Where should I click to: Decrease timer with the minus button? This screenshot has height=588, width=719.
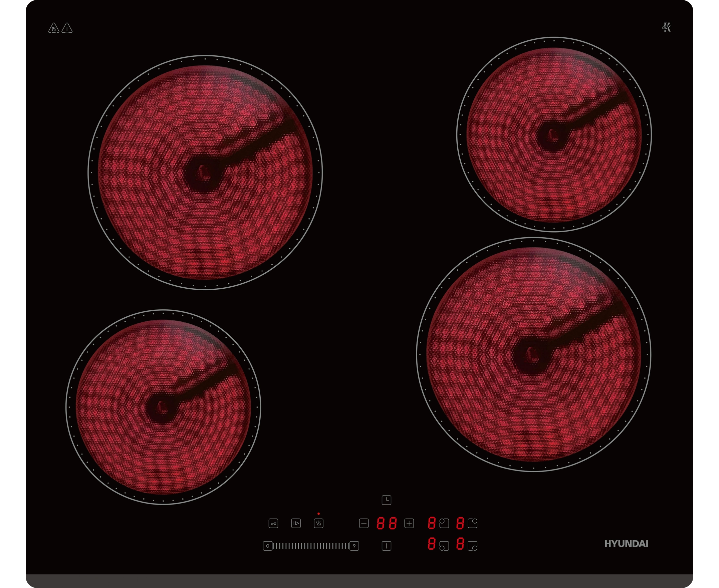point(364,523)
